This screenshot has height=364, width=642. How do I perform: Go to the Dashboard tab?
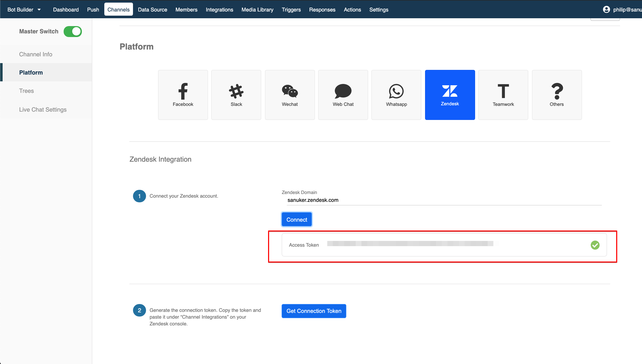coord(66,10)
